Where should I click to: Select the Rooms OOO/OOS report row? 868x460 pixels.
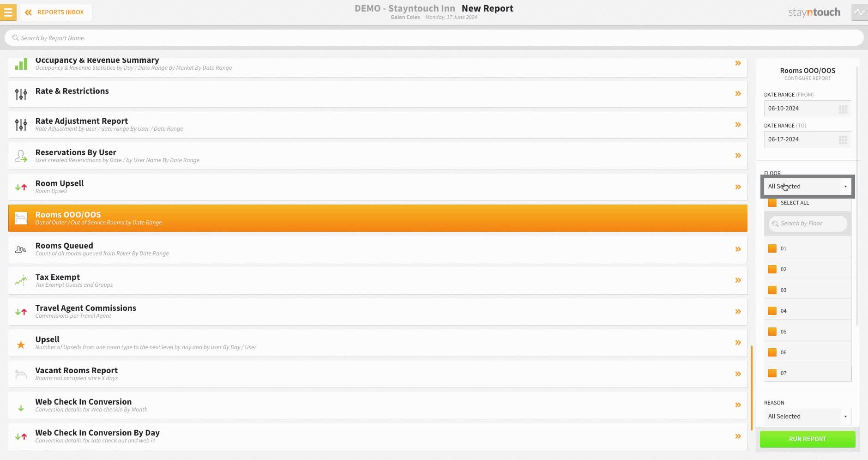(378, 218)
